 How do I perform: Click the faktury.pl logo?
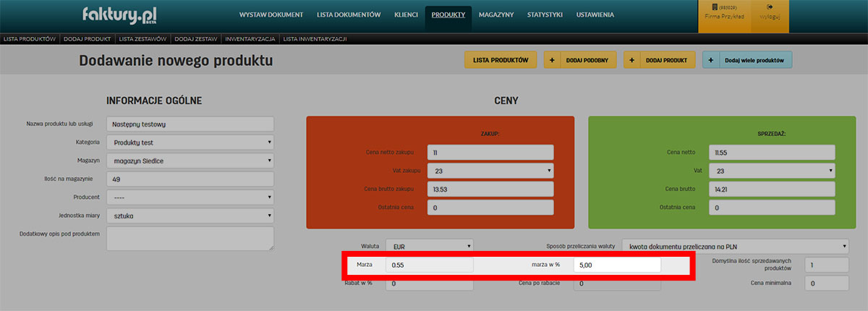point(119,14)
